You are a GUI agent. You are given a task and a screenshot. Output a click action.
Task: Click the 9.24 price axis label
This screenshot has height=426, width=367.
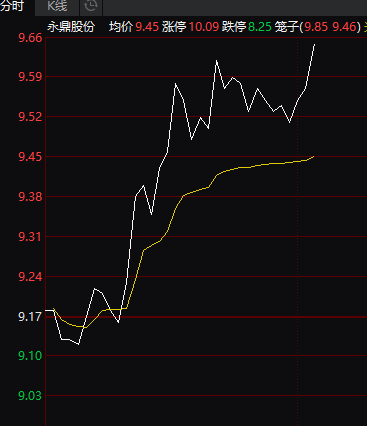[30, 277]
